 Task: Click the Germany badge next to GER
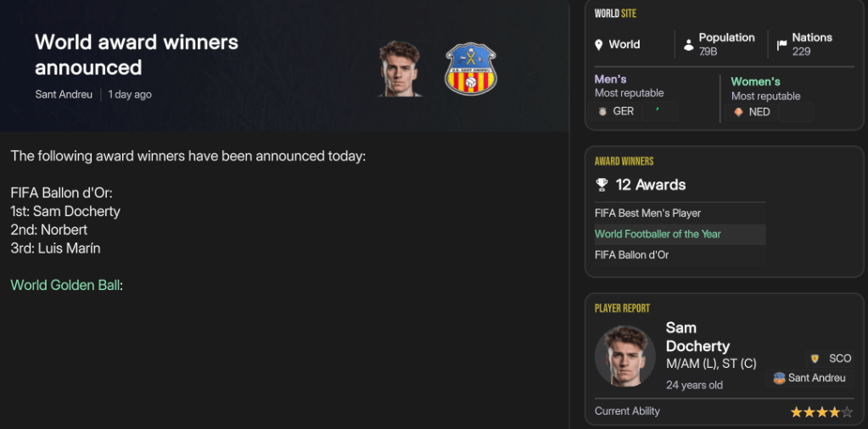[602, 111]
